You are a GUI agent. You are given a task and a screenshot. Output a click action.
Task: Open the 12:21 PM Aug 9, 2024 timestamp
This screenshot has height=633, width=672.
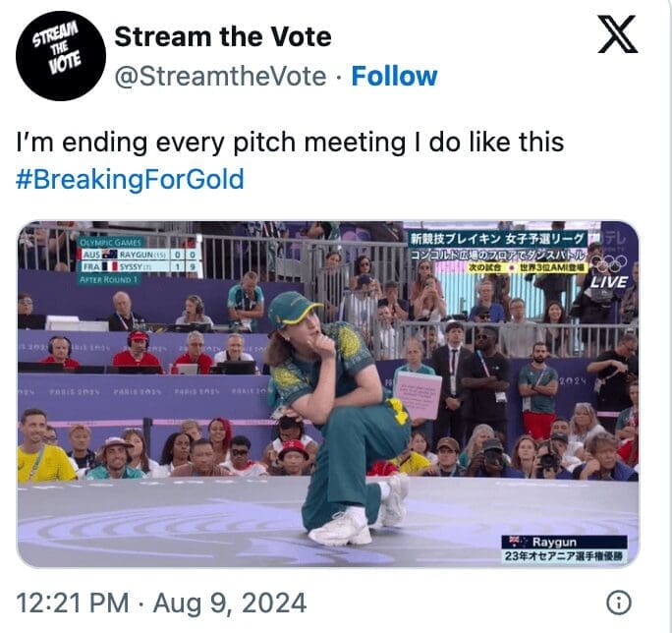coord(161,603)
